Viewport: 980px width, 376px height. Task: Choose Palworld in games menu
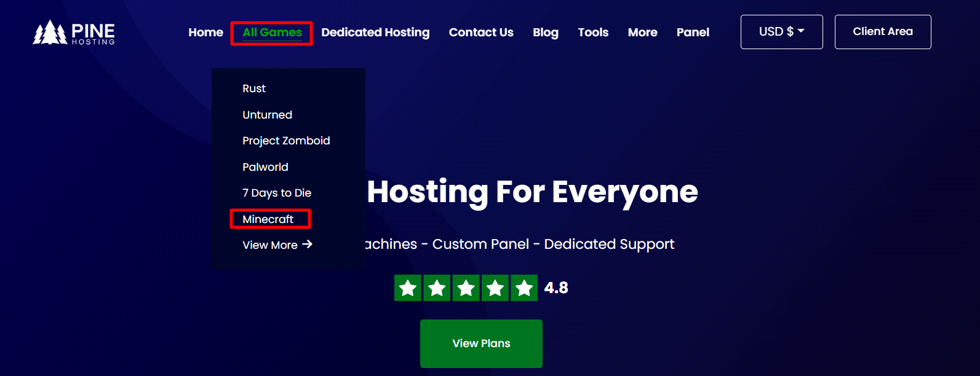265,167
